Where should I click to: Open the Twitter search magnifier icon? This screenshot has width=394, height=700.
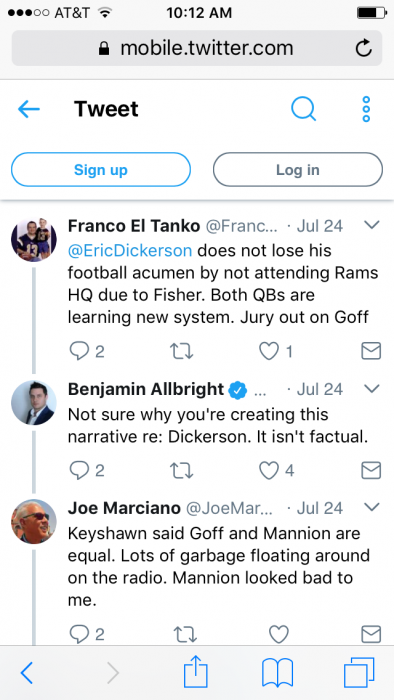(x=303, y=109)
